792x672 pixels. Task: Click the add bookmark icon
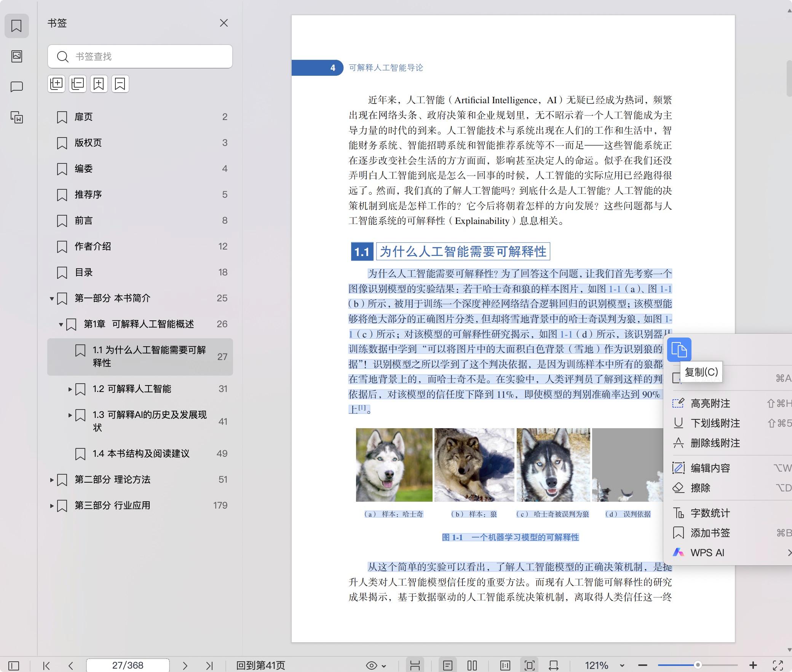(x=99, y=84)
